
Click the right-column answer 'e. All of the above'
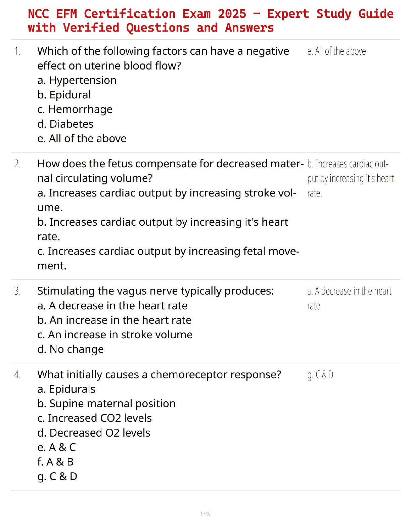(x=336, y=51)
